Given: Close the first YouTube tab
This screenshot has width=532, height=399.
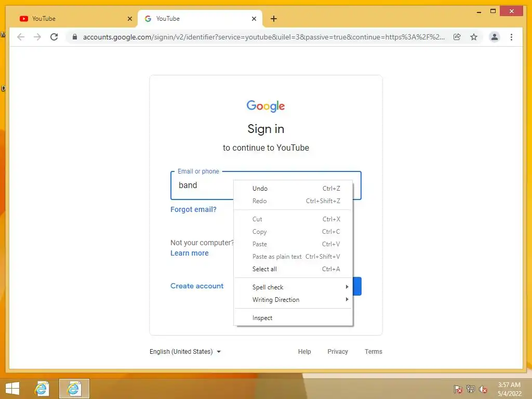Looking at the screenshot, I should point(129,19).
